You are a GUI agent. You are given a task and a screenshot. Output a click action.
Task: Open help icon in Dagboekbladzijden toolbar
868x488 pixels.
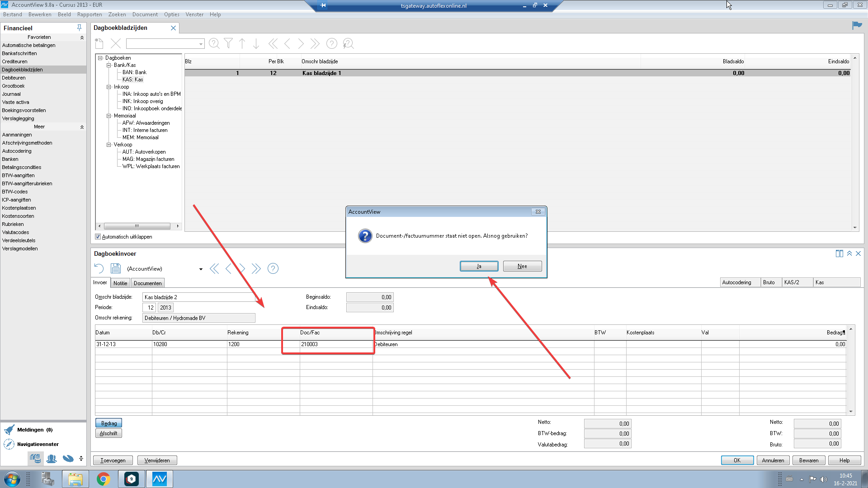(x=332, y=43)
